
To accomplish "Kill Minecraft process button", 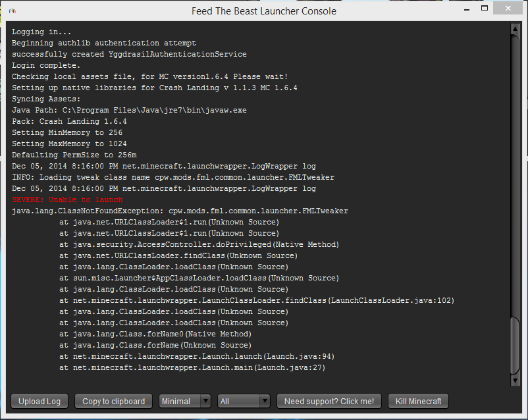I will pos(418,401).
